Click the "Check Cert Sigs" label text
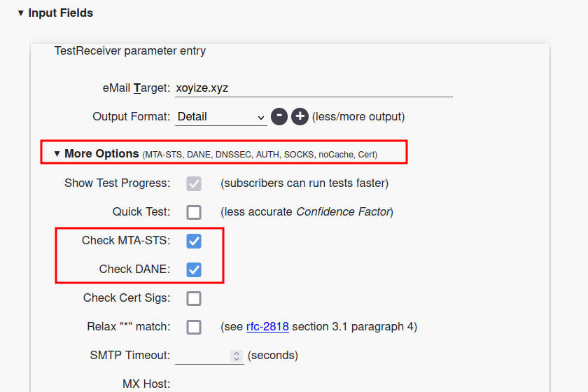588x392 pixels. [126, 298]
